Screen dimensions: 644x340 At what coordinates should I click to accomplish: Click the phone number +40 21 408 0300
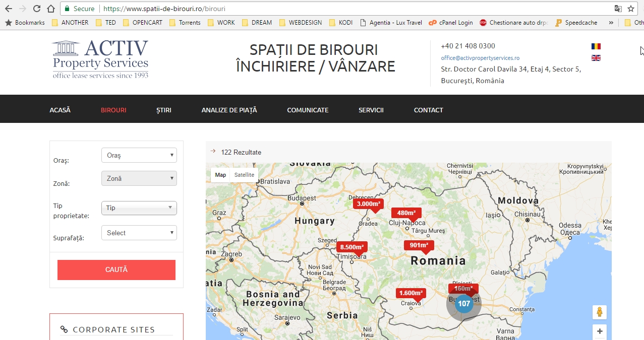pyautogui.click(x=468, y=46)
